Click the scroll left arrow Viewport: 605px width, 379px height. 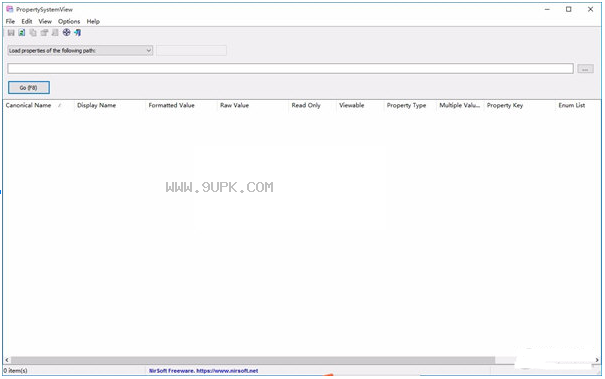(7, 360)
